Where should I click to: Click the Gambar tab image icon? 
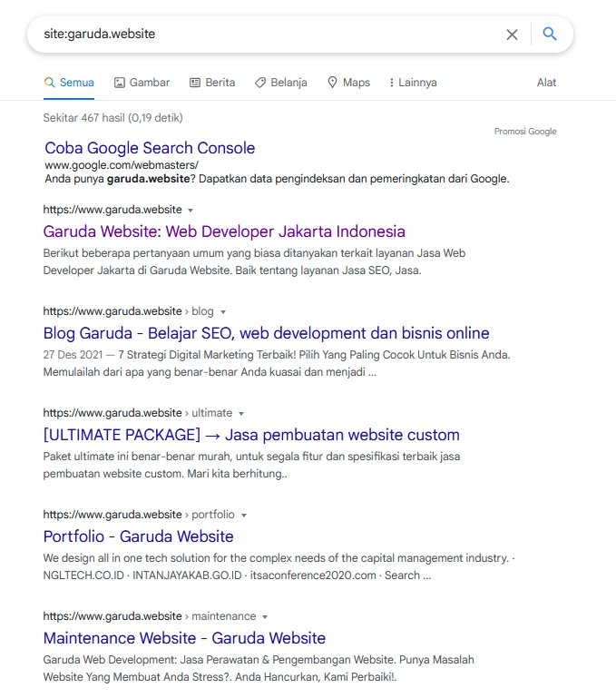point(119,83)
